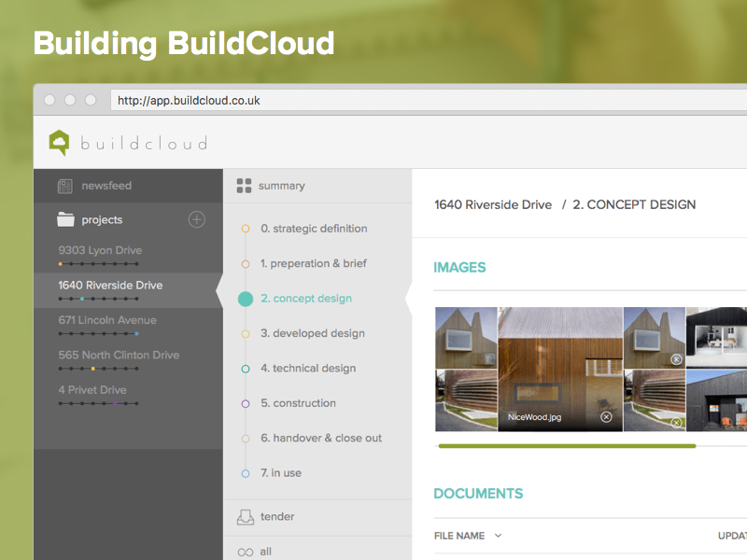Select the filled circle for 2. concept design

246,299
